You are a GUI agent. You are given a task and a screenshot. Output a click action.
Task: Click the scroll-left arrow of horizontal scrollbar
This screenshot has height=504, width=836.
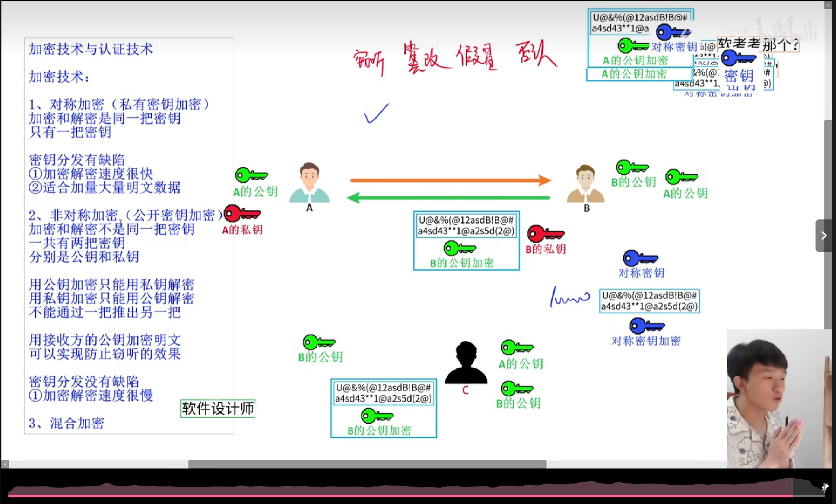(x=5, y=464)
